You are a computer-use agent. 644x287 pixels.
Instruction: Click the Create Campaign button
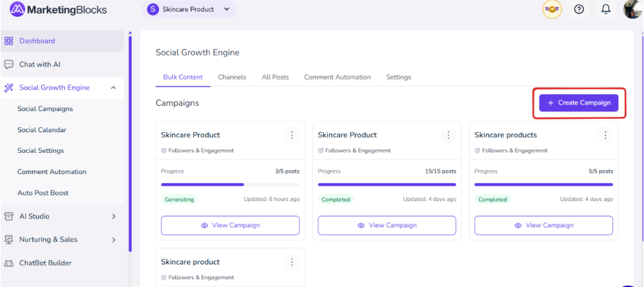[578, 103]
